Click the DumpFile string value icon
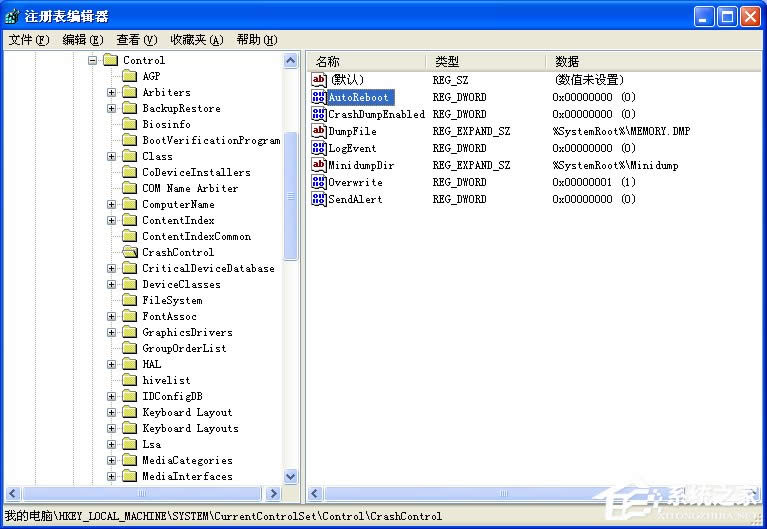Image resolution: width=767 pixels, height=529 pixels. 319,131
